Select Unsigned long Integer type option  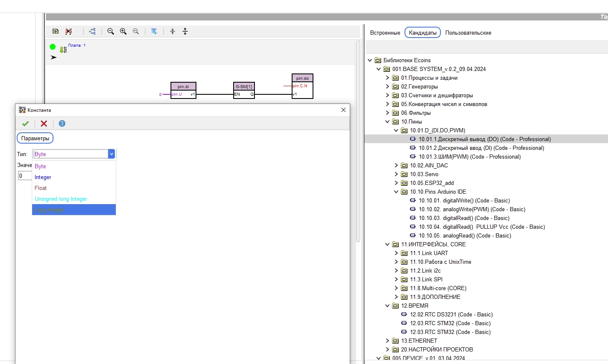pos(61,199)
